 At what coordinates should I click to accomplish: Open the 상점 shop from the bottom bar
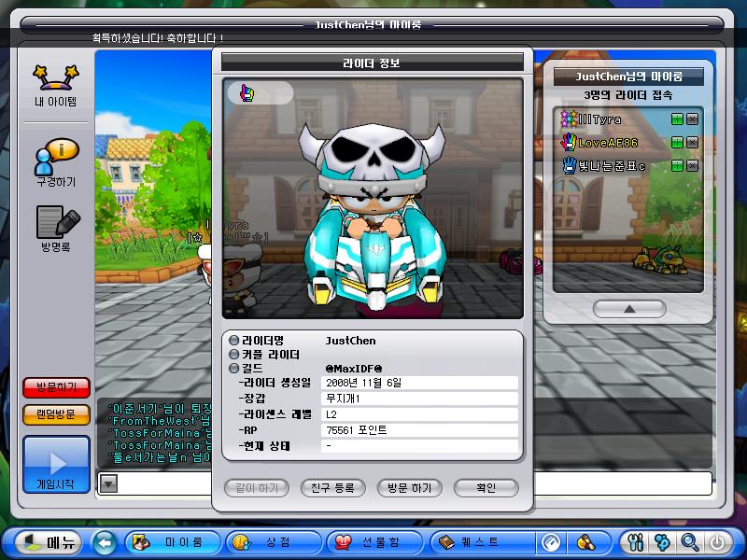pyautogui.click(x=274, y=542)
